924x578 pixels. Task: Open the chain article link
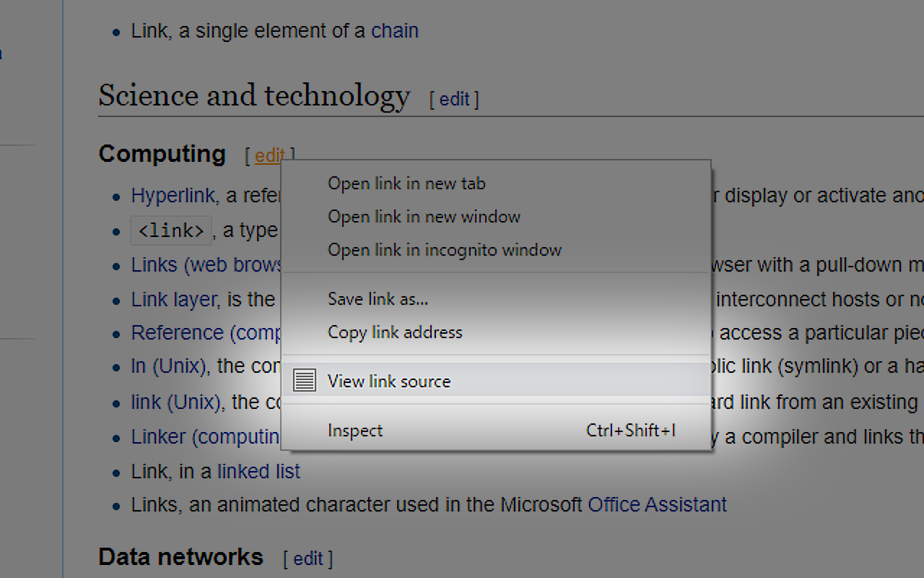click(x=395, y=30)
